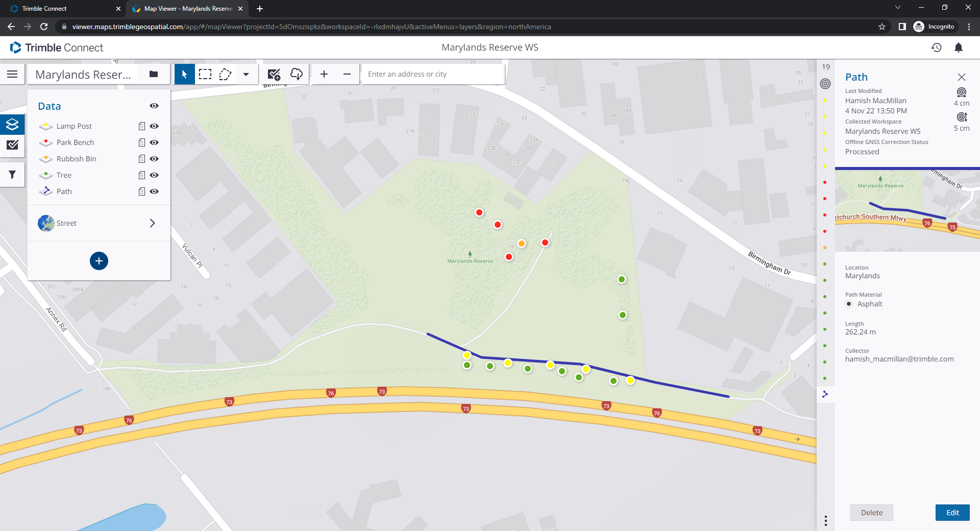Click the Edit button in the Path panel
This screenshot has height=531, width=980.
click(952, 513)
